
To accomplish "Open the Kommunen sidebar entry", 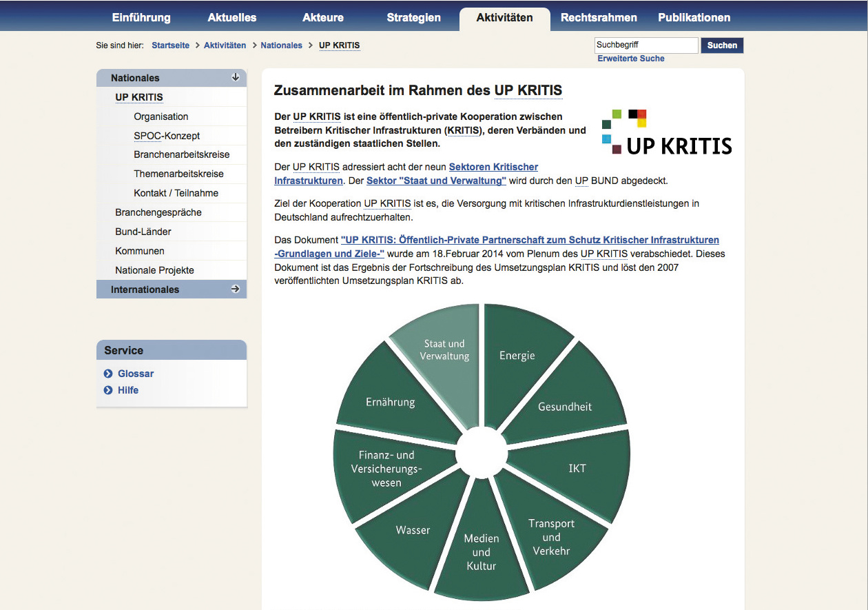I will [140, 251].
